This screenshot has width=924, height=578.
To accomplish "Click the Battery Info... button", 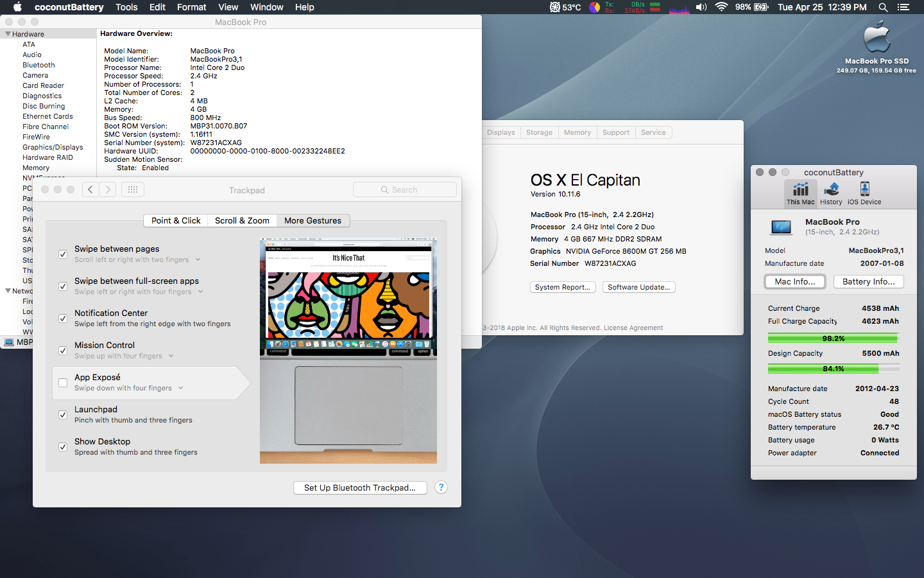I will [868, 281].
